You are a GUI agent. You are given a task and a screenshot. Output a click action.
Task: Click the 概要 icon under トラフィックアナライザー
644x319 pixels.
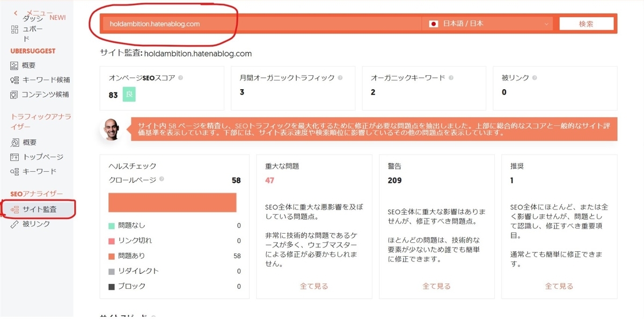click(x=14, y=142)
